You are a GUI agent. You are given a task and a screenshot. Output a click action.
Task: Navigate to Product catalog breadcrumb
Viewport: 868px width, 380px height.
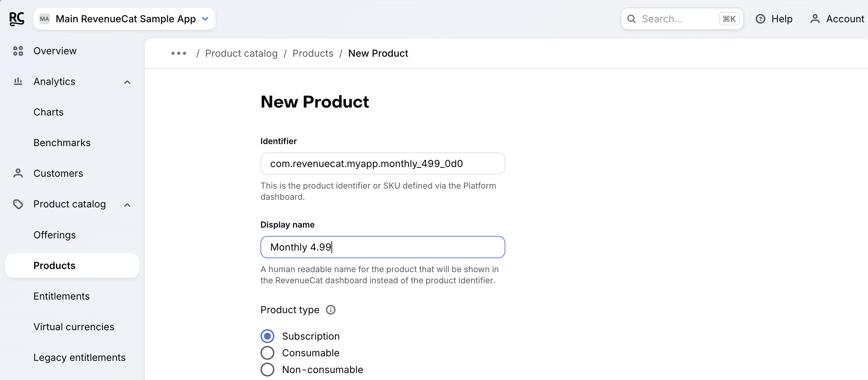[x=241, y=53]
